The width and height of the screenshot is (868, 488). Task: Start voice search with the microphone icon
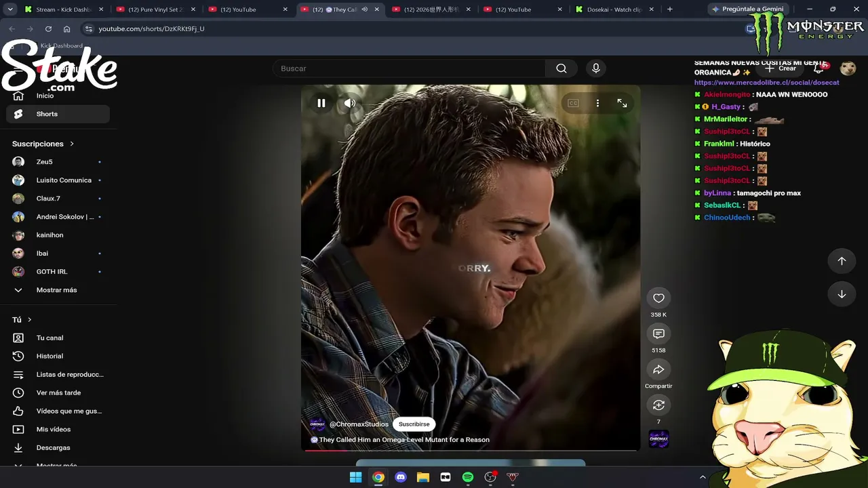[596, 68]
